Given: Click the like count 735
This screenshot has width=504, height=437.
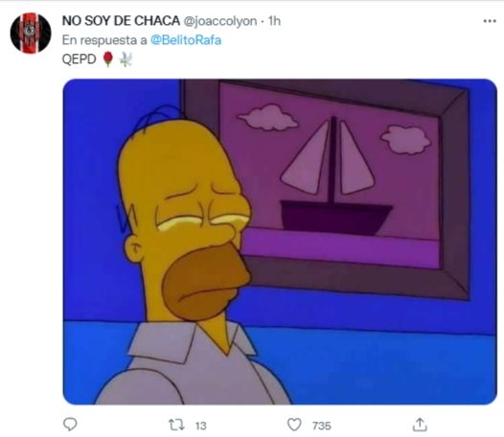Looking at the screenshot, I should point(321,425).
